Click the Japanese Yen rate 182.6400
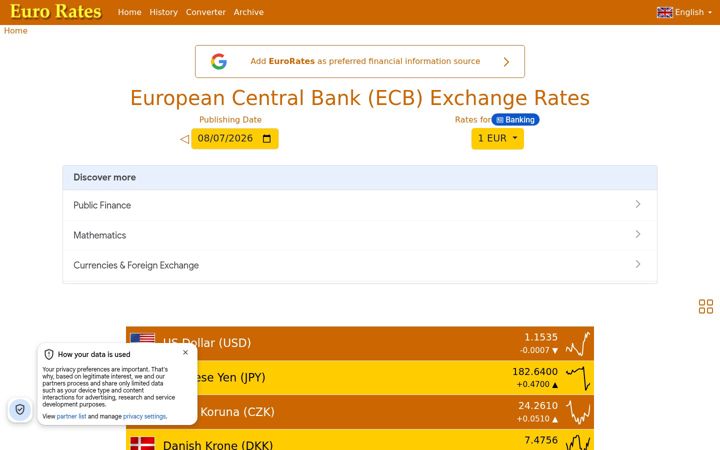Viewport: 720px width, 450px height. [x=535, y=371]
